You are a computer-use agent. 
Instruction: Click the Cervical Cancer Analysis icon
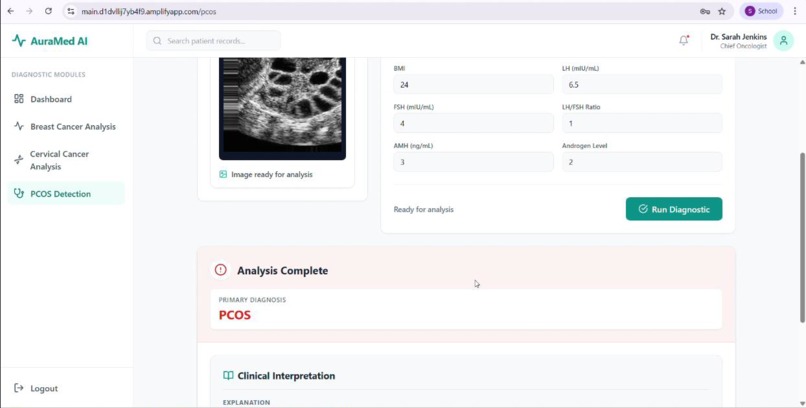click(19, 160)
